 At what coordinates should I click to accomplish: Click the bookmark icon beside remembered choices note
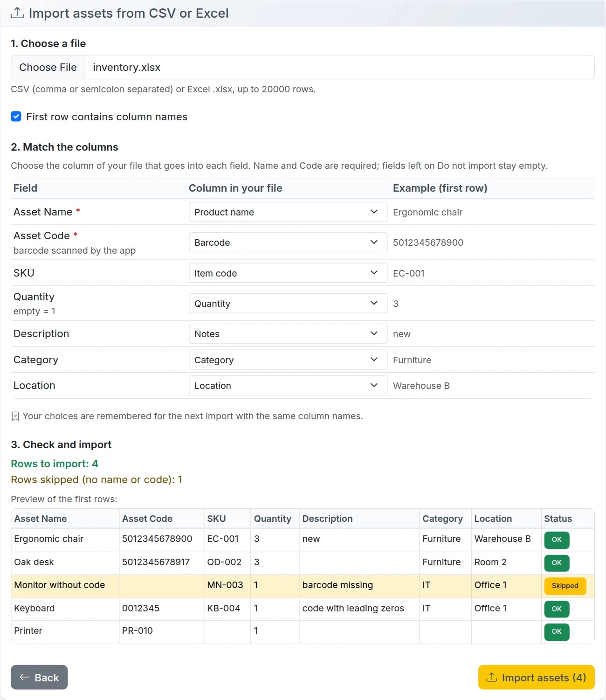(x=15, y=416)
